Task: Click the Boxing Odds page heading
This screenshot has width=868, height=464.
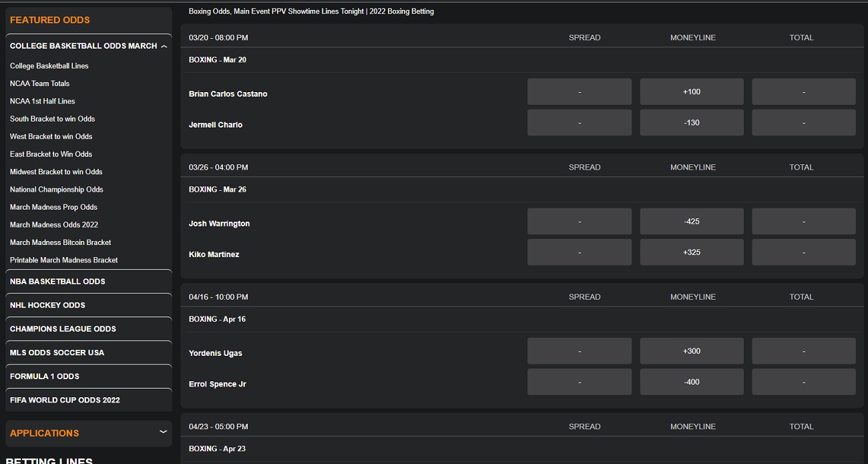Action: (310, 11)
